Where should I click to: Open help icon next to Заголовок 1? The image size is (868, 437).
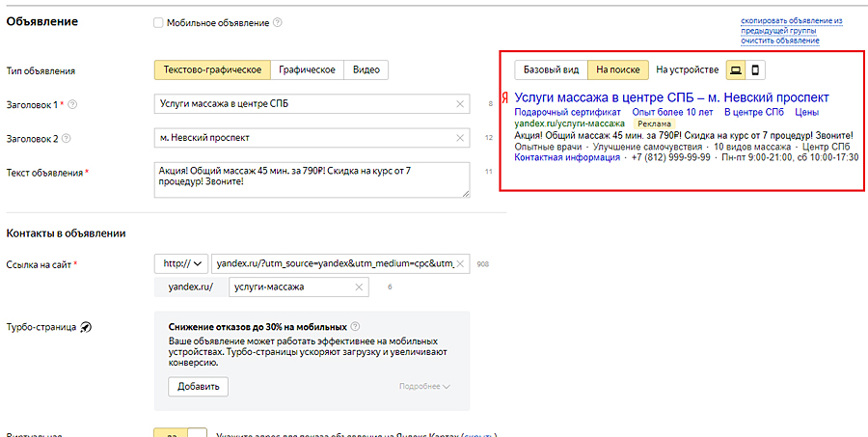pos(73,104)
